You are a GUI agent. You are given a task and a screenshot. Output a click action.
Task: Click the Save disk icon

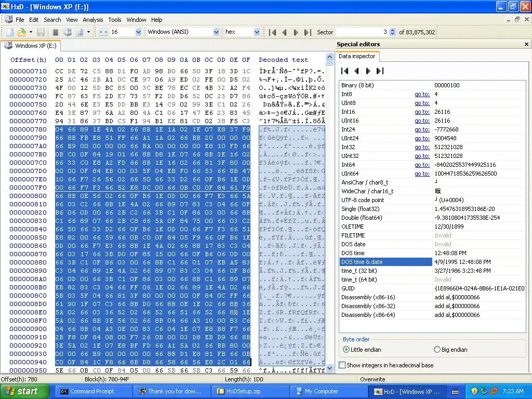click(41, 32)
